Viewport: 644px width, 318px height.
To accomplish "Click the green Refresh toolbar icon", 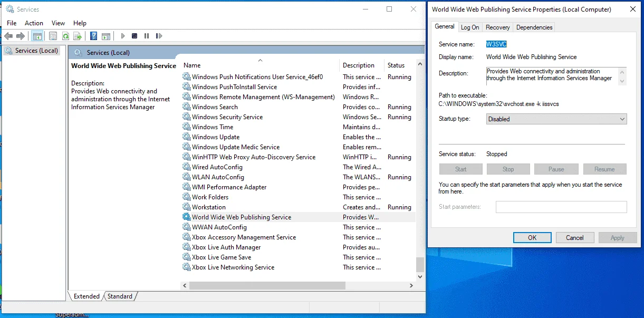I will click(x=65, y=36).
